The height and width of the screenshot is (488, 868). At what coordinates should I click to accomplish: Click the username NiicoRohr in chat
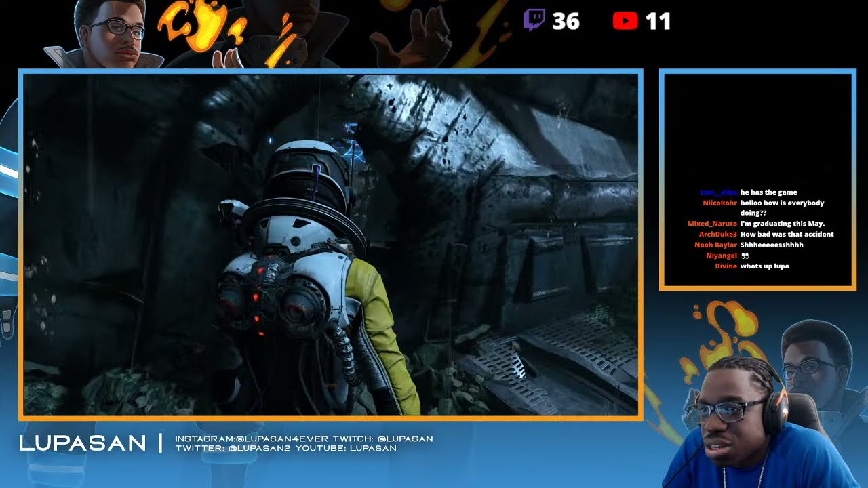tap(719, 203)
